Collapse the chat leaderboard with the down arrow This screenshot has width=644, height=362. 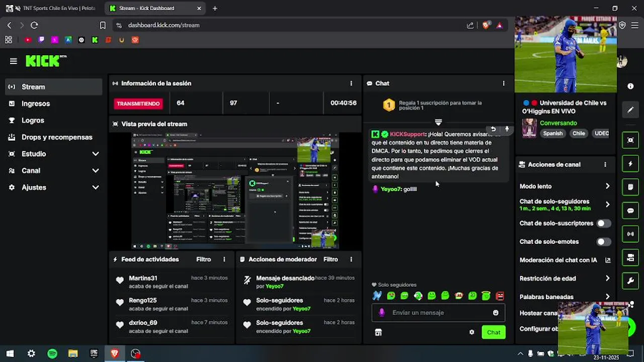point(438,122)
